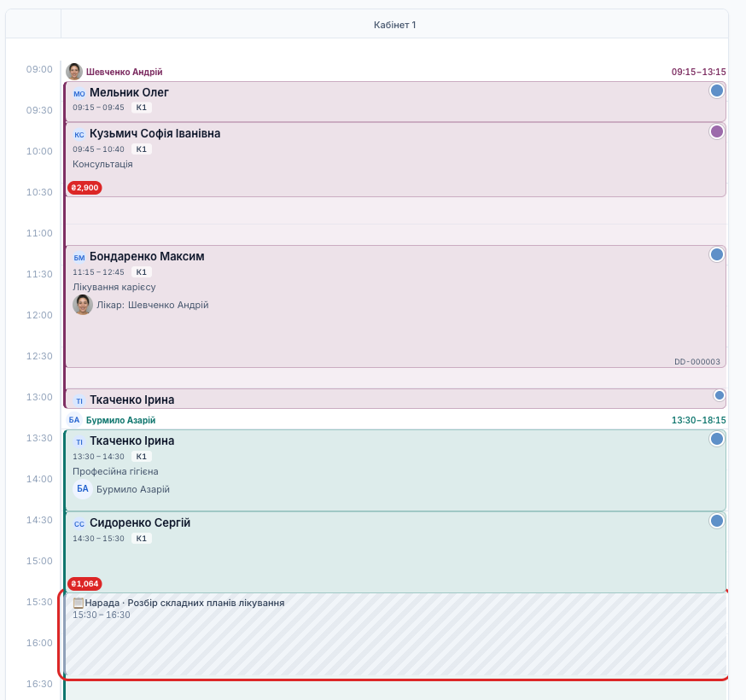Open the 'Нарада · Розбір складних планів лікування' block title
Image resolution: width=746 pixels, height=700 pixels.
(184, 603)
